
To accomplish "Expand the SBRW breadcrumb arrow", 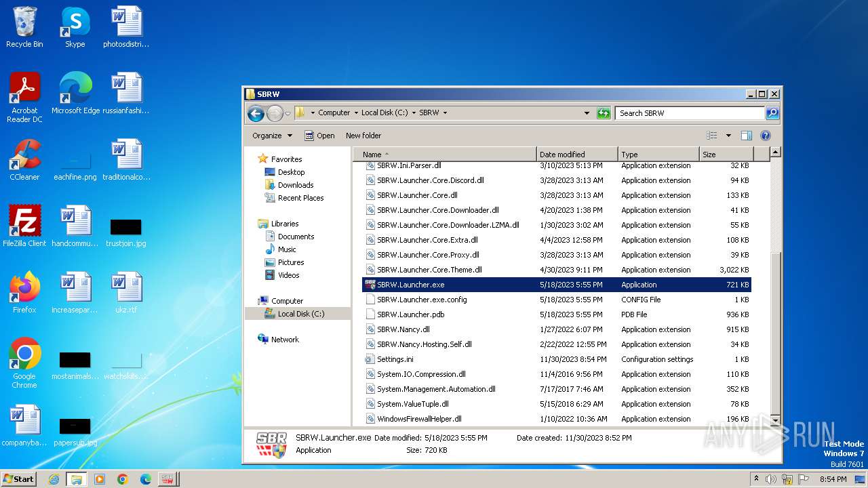I will tap(445, 113).
